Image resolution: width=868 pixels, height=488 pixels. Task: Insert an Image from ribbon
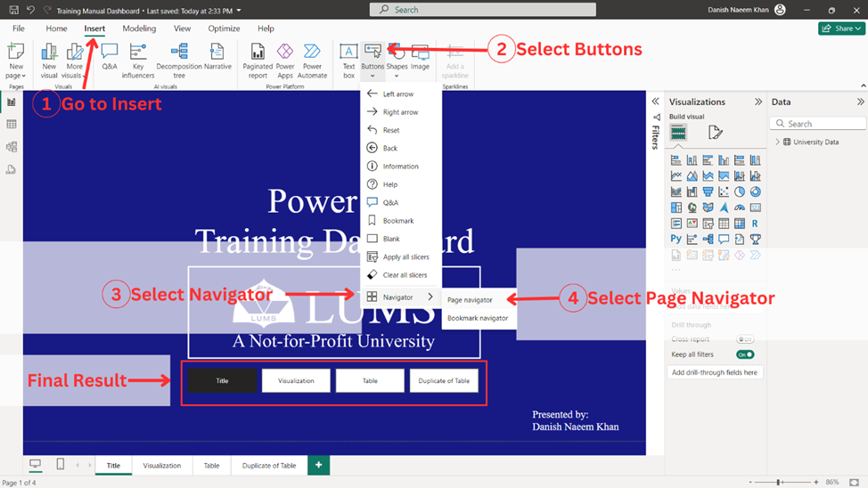point(420,56)
